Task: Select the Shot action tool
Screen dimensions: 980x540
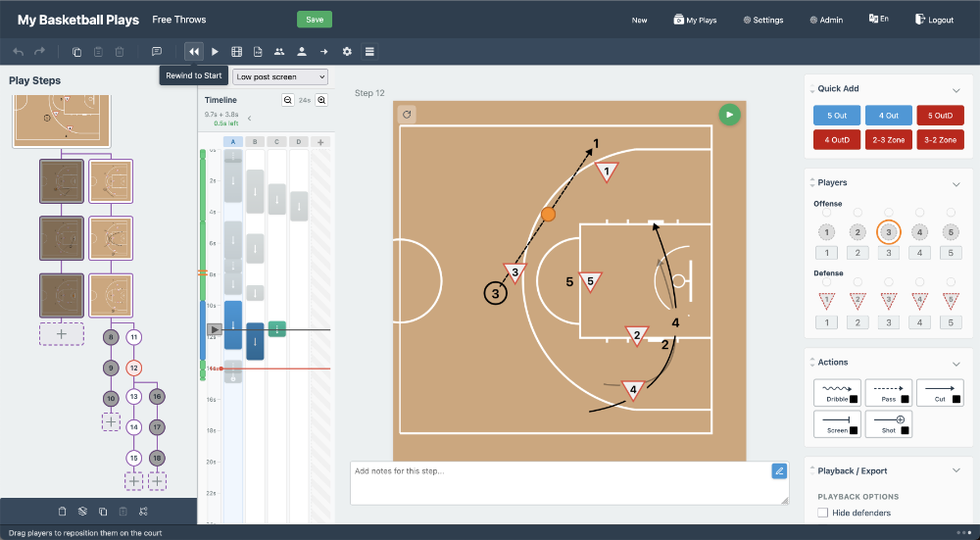Action: (888, 423)
